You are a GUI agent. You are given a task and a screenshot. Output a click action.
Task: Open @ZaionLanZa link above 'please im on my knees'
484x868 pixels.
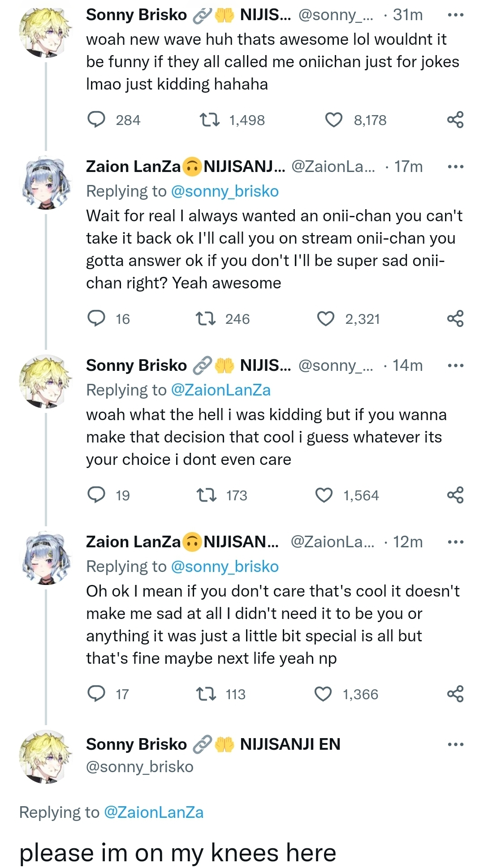tap(154, 812)
